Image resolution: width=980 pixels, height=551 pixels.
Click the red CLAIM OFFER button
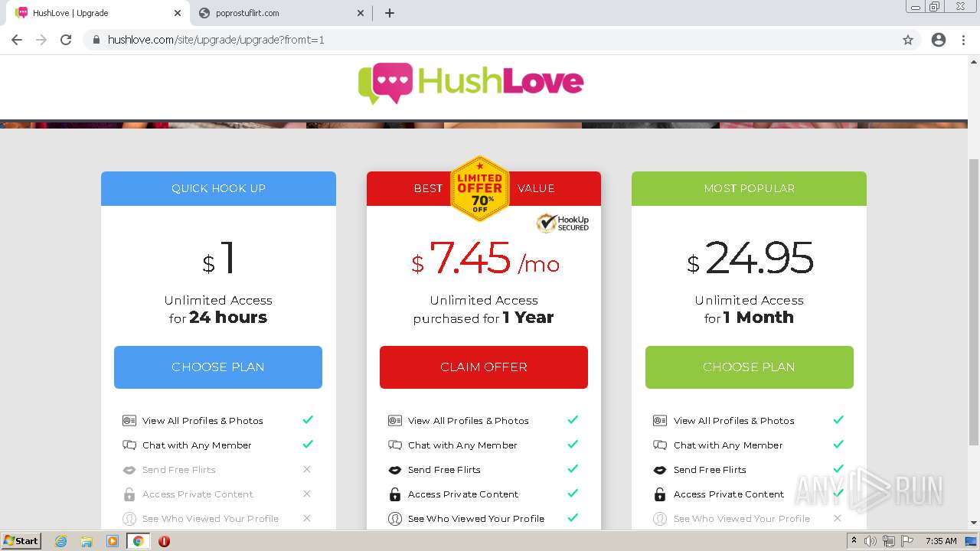click(x=484, y=367)
